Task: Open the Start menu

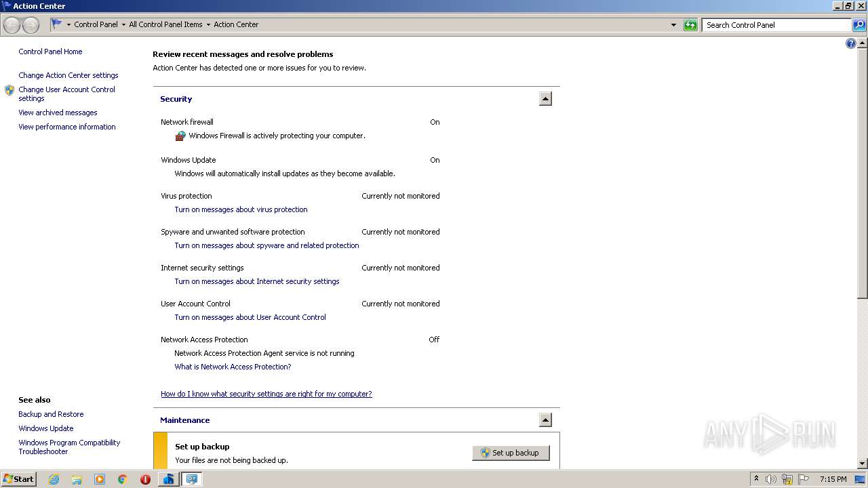Action: click(x=18, y=479)
